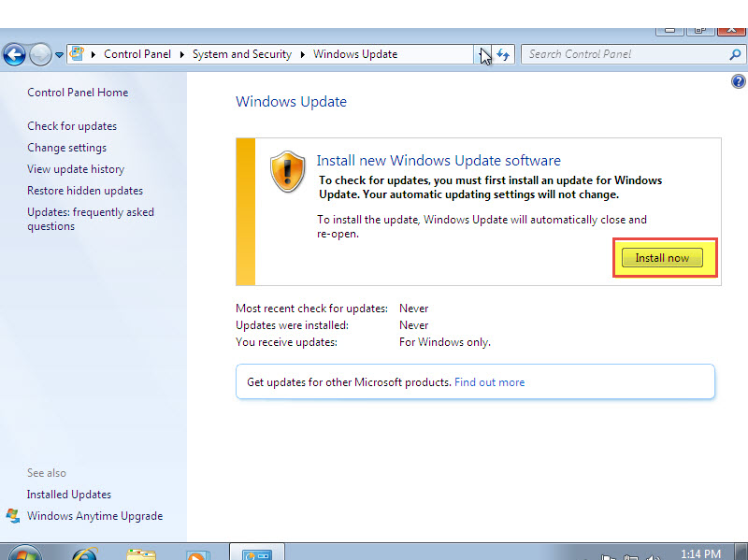Open the recent pages dropdown arrow

[x=59, y=55]
